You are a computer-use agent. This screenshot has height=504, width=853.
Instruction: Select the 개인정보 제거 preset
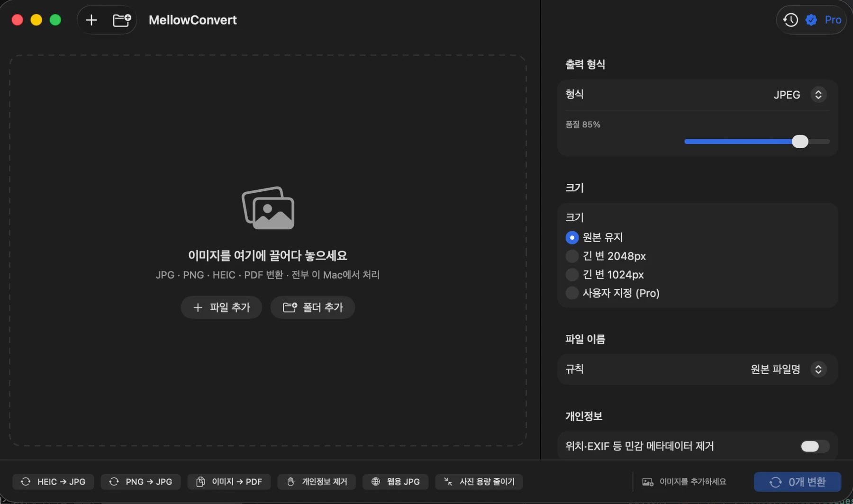coord(317,482)
